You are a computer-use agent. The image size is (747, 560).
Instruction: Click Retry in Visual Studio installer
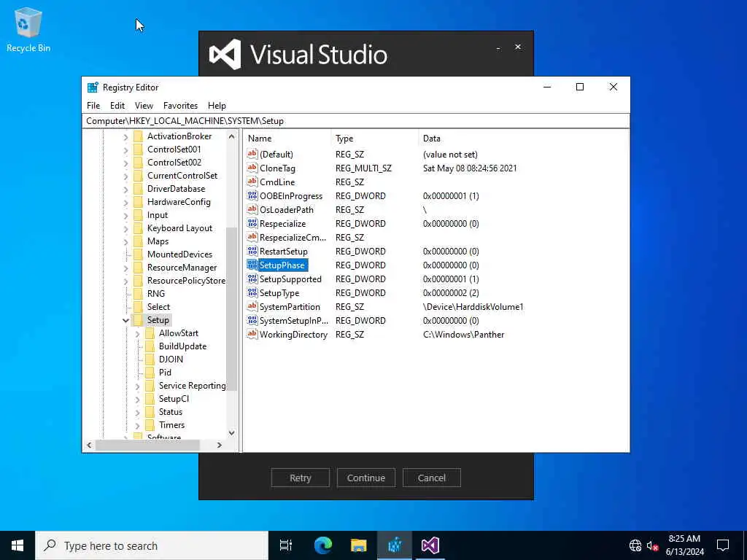tap(300, 478)
